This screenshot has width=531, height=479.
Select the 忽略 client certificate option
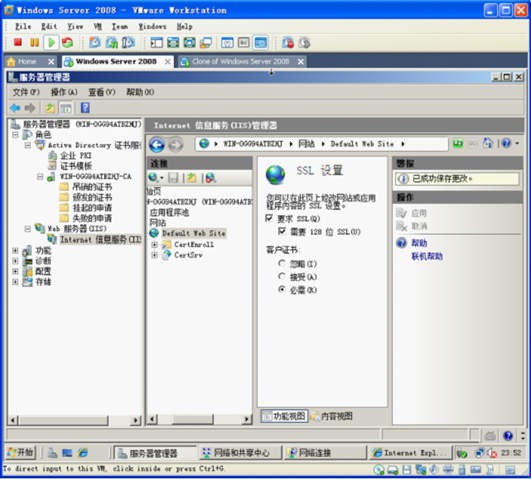tap(282, 263)
